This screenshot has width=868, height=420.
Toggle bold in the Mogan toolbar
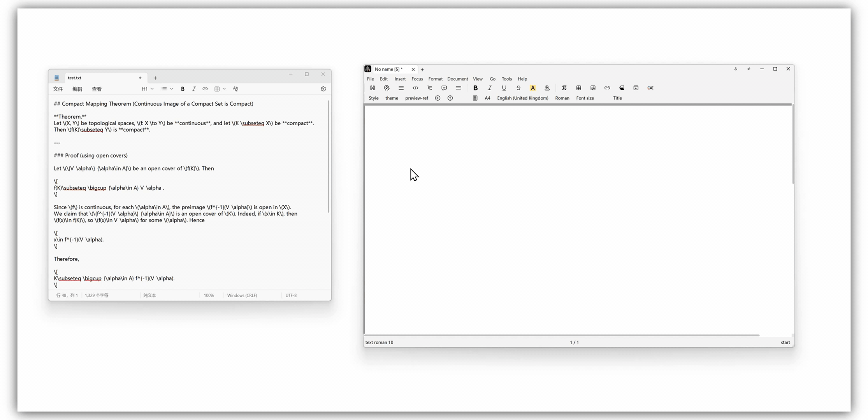click(475, 88)
